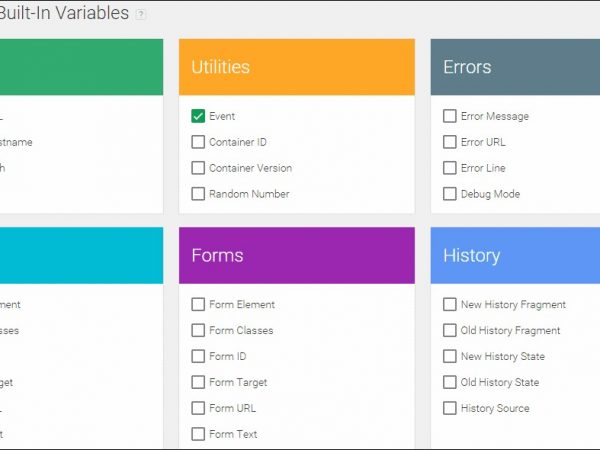Check the New History State box
Image resolution: width=600 pixels, height=450 pixels.
click(x=450, y=356)
